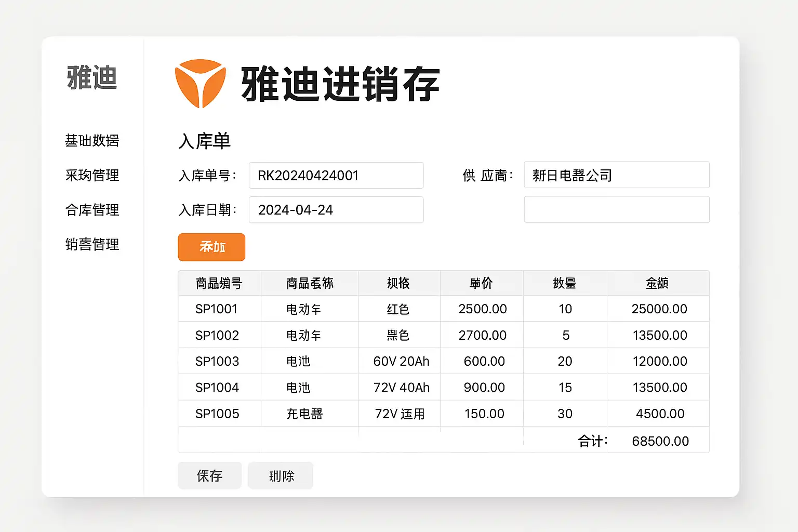Click the 雅迪 brand text in the sidebar

click(x=92, y=78)
